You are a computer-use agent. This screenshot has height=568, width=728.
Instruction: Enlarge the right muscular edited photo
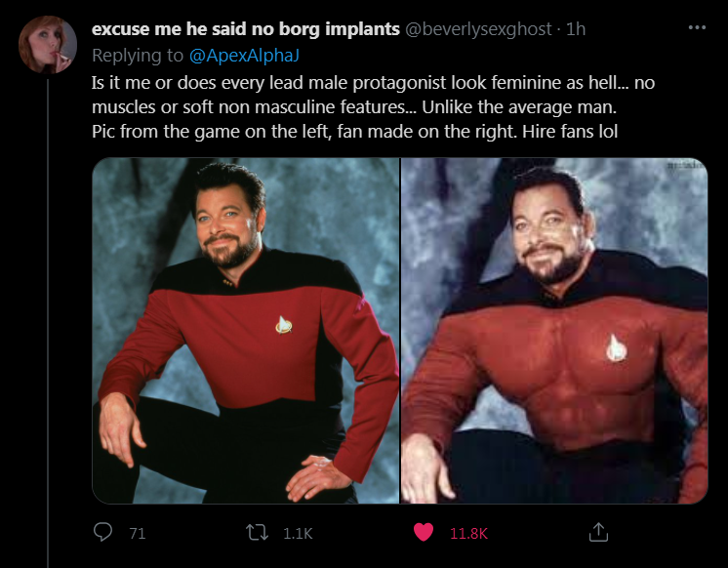pos(554,331)
